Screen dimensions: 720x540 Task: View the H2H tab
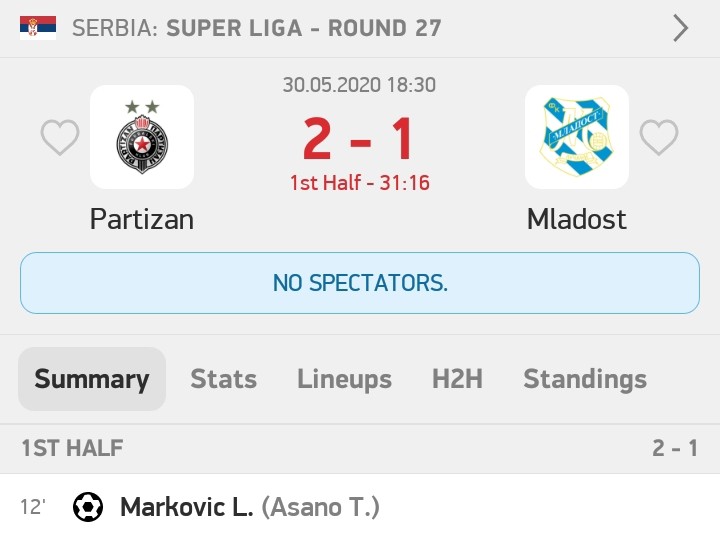(x=457, y=379)
